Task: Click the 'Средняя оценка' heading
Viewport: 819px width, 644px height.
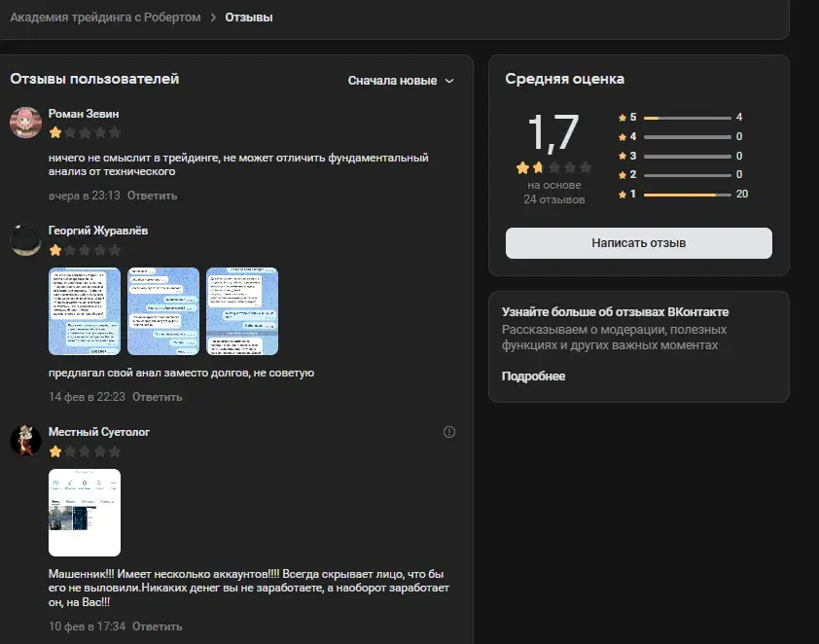Action: [564, 79]
